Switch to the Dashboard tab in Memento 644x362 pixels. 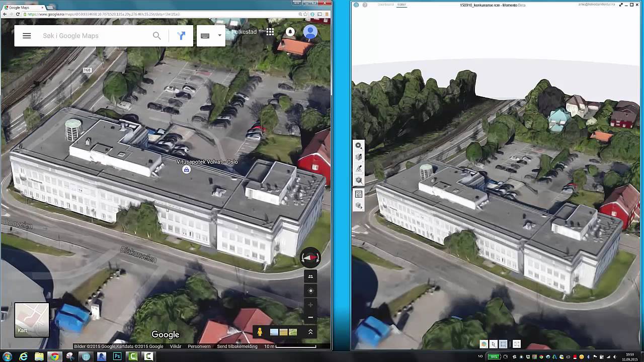coord(386,5)
